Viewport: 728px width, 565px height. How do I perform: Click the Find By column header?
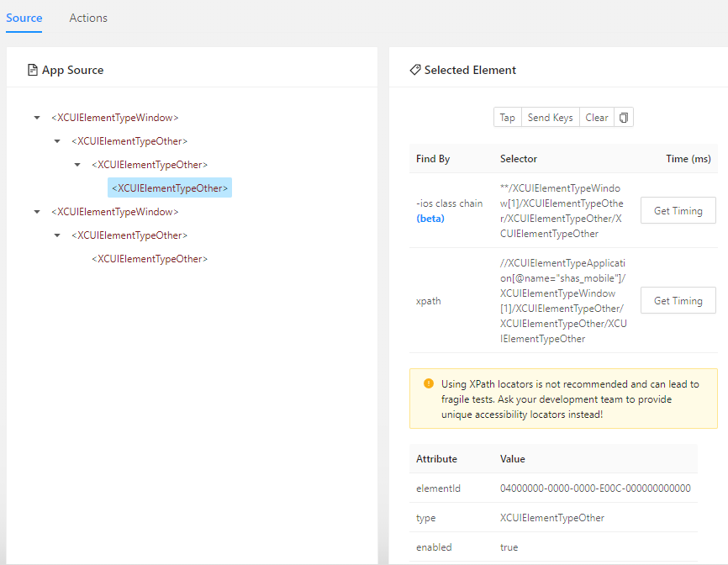tap(433, 159)
